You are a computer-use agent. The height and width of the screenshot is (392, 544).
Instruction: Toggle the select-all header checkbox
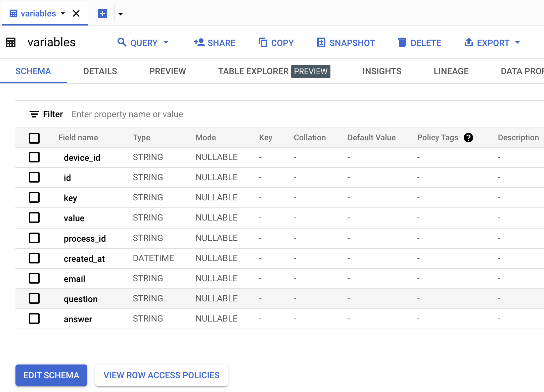coord(34,138)
